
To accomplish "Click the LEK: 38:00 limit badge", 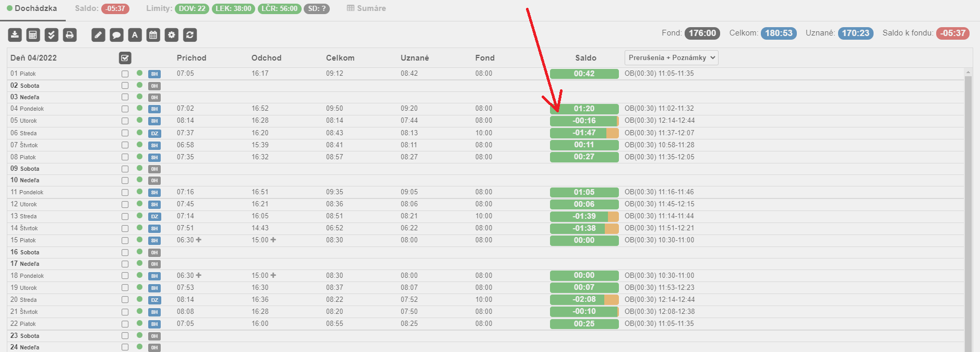I will click(x=233, y=9).
